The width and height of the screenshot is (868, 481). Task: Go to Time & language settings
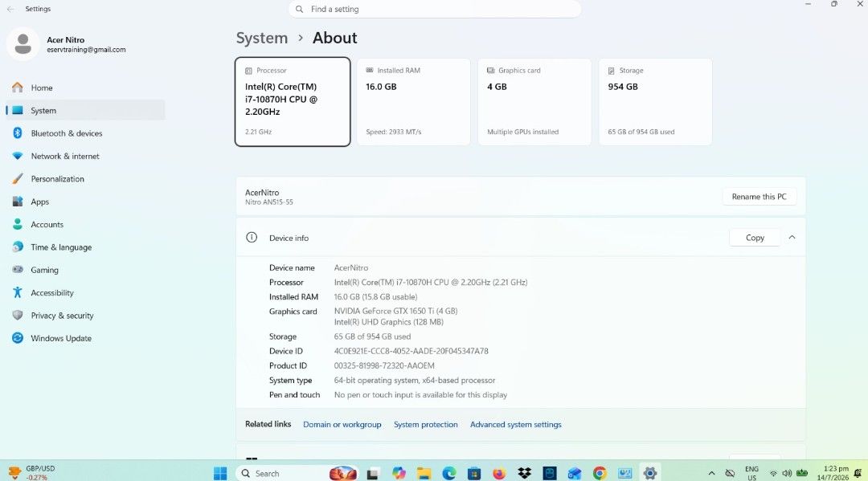coord(86,247)
